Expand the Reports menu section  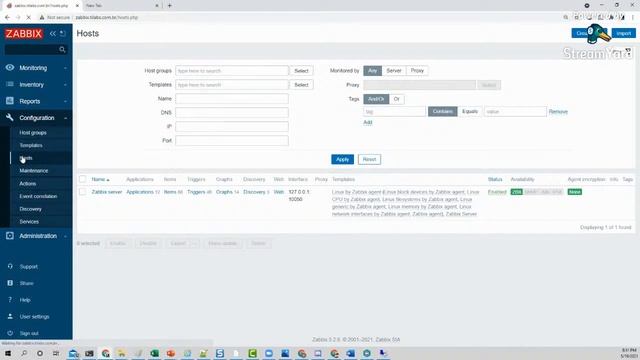coord(36,101)
